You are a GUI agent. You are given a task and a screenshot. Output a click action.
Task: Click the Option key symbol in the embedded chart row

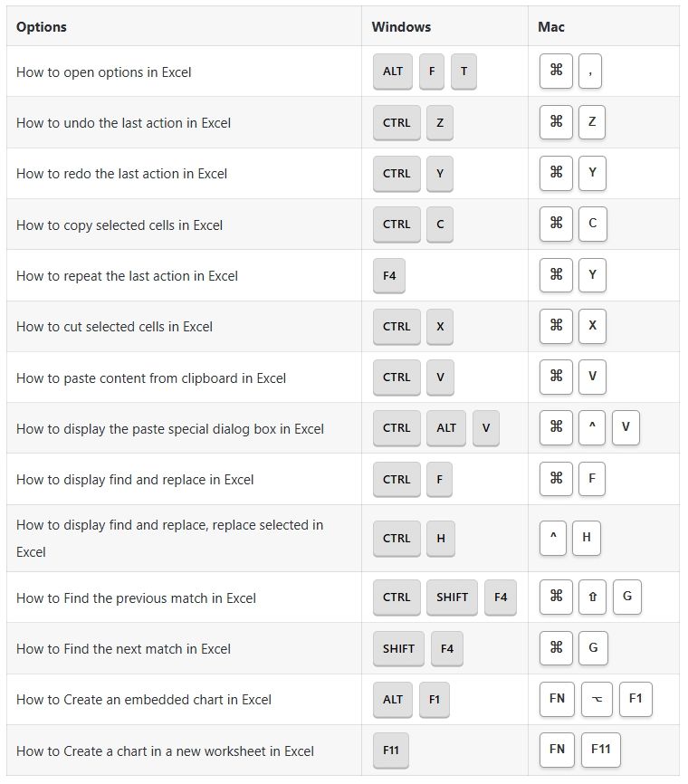598,699
